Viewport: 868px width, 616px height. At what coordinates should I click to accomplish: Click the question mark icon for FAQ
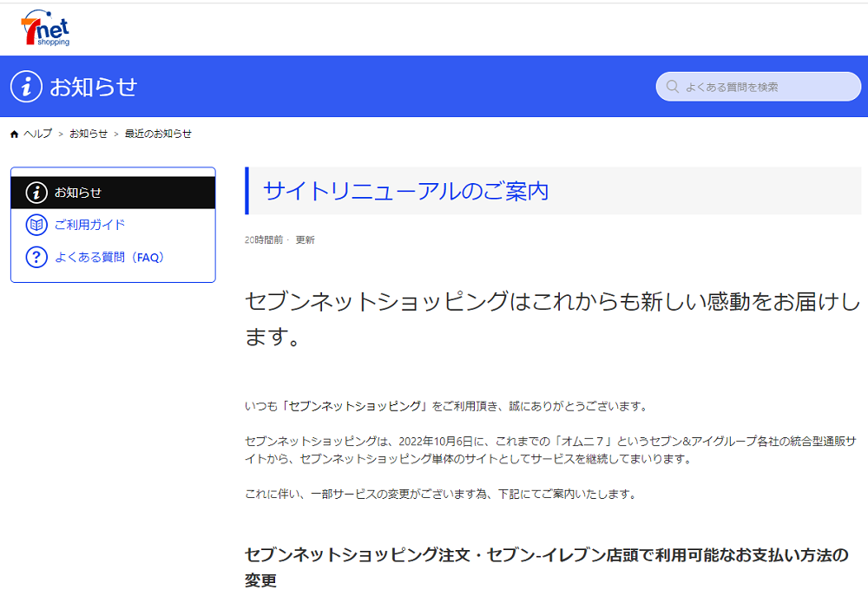[36, 258]
